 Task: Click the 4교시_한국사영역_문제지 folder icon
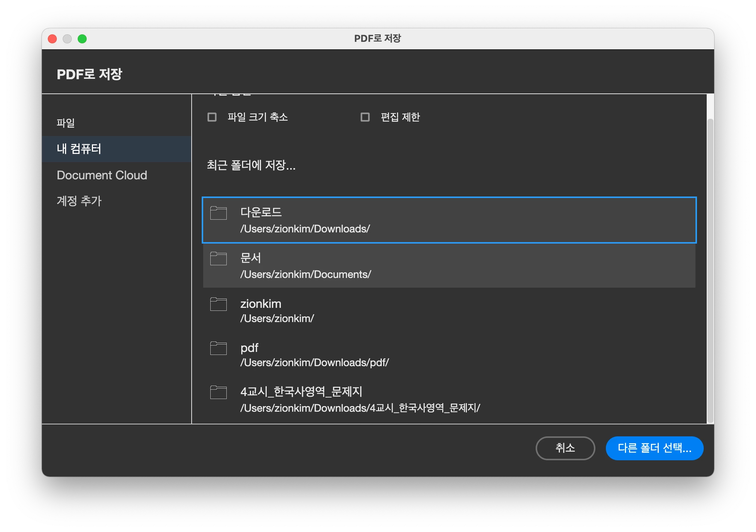219,392
